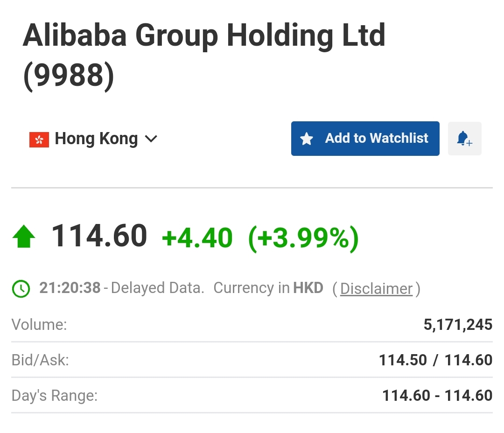This screenshot has height=433, width=504.
Task: Click the (+3.99%) percent change
Action: click(x=303, y=238)
